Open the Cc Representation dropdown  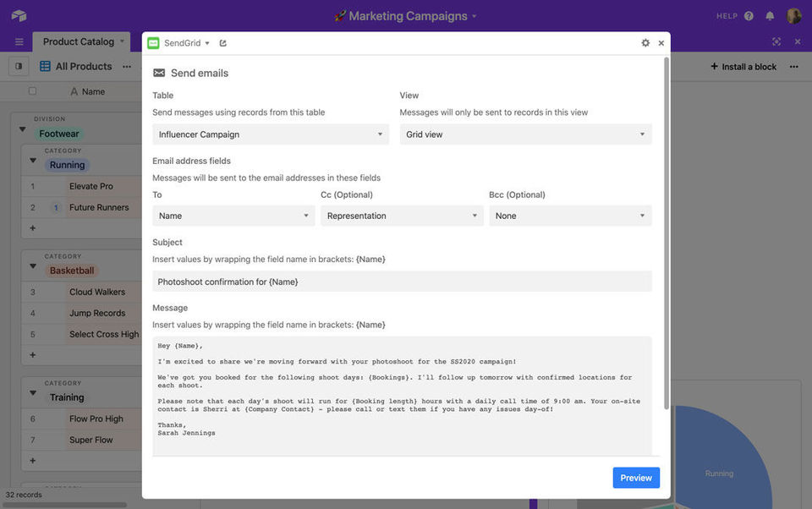402,216
